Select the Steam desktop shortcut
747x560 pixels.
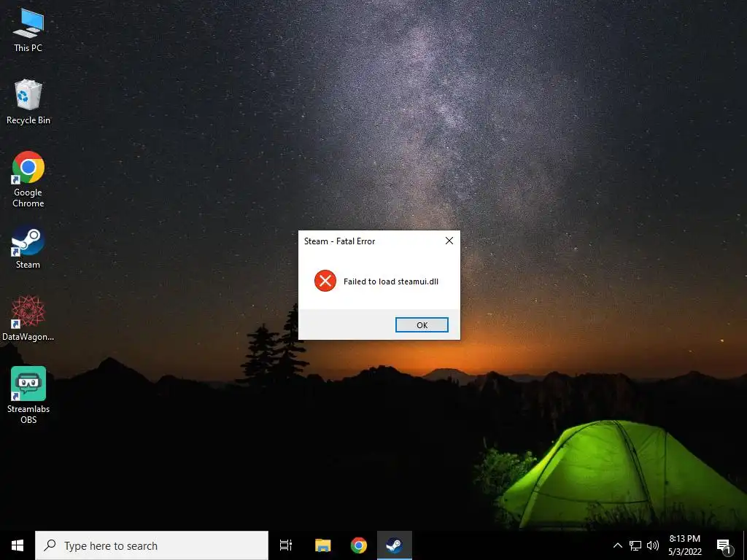[28, 247]
